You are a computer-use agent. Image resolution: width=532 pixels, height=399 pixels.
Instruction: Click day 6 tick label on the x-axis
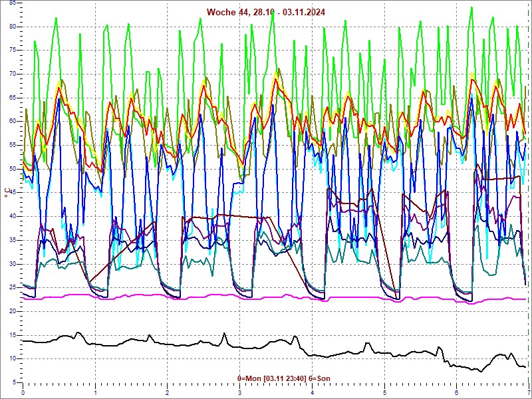pos(456,392)
